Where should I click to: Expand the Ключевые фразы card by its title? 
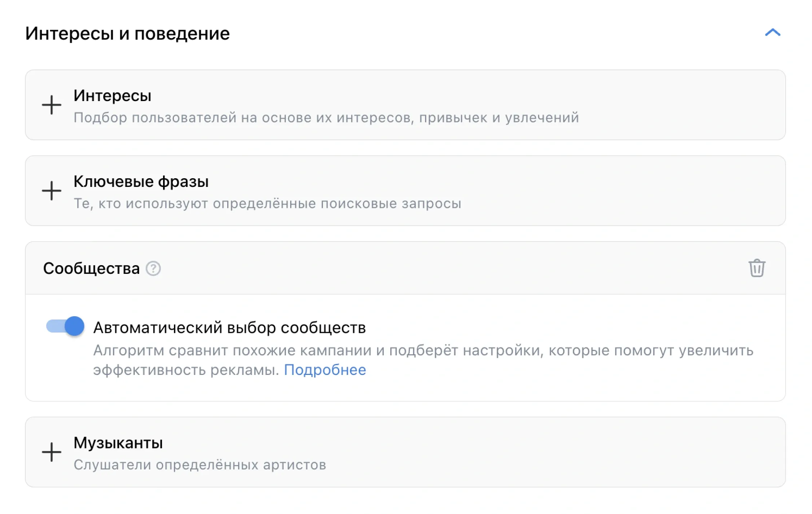pyautogui.click(x=141, y=182)
